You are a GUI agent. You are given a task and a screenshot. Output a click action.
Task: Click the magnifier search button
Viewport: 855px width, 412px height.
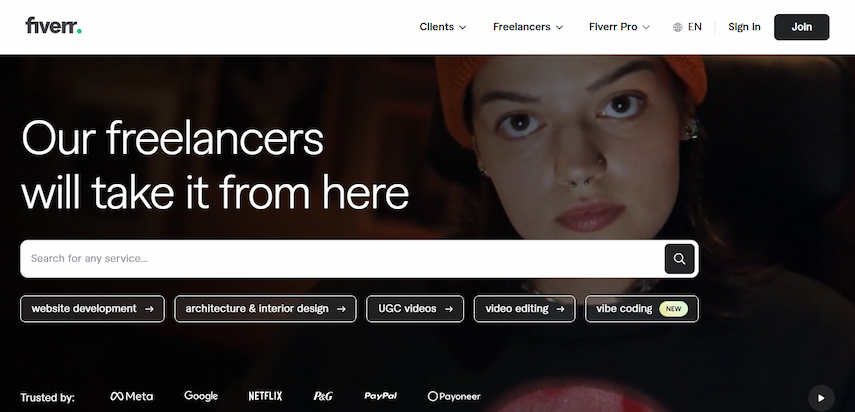679,259
